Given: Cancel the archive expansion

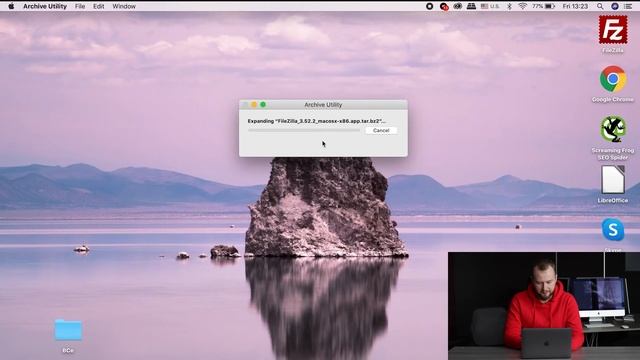Looking at the screenshot, I should click(381, 130).
